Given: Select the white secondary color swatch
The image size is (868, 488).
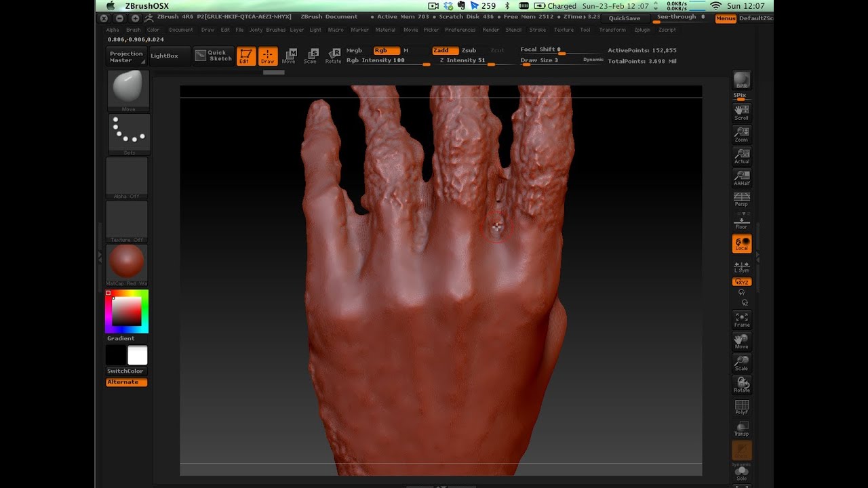Looking at the screenshot, I should 138,355.
